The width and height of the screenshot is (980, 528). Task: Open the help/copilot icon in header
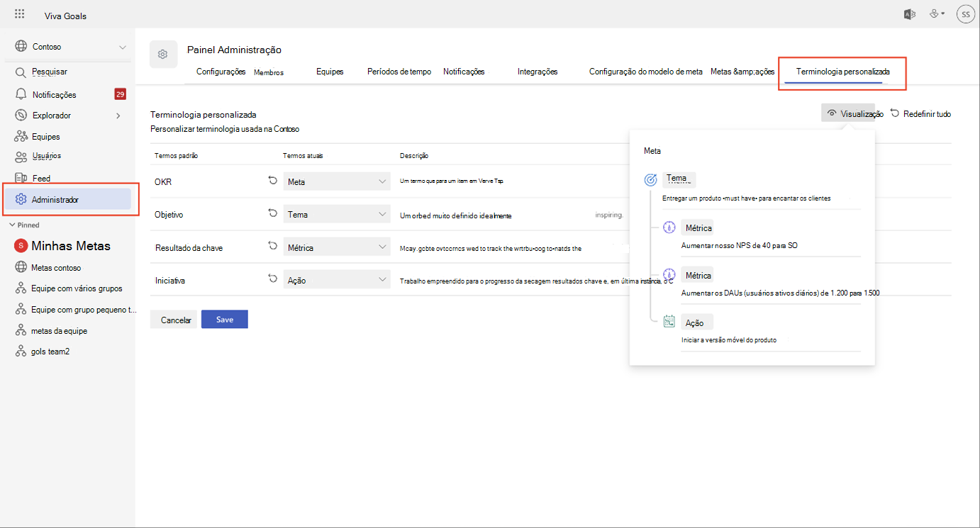937,13
